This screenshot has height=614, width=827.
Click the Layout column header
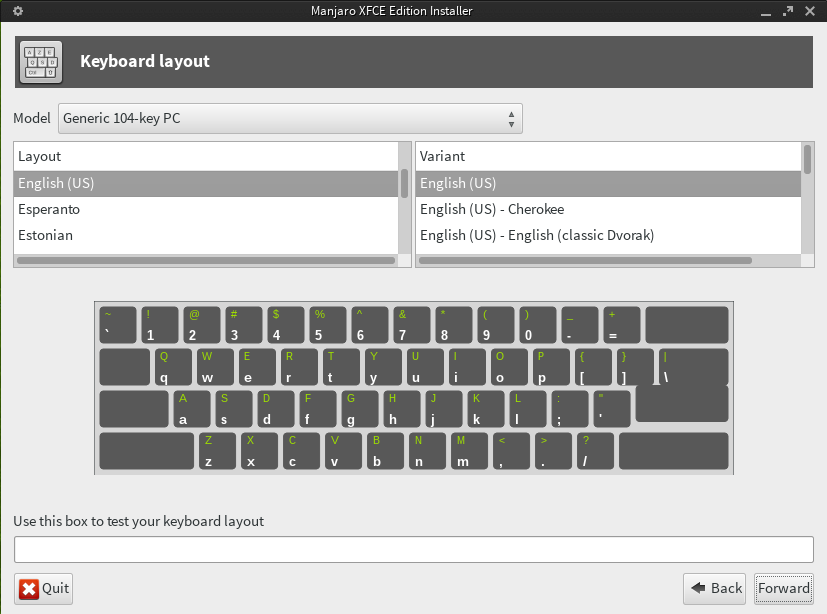point(206,156)
